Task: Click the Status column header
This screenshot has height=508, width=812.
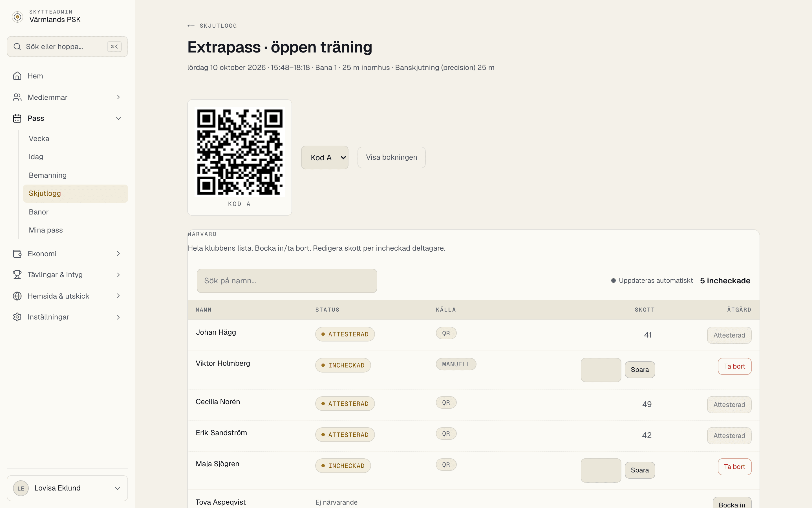Action: tap(327, 310)
